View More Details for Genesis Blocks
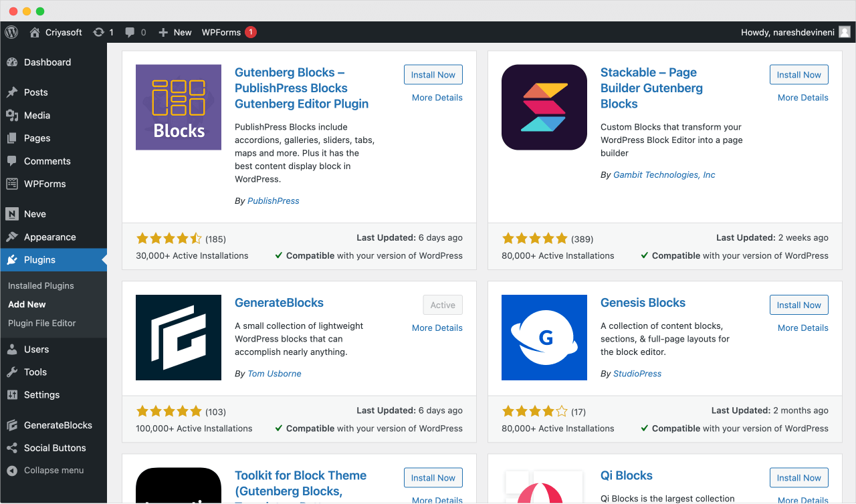The width and height of the screenshot is (856, 504). (803, 328)
